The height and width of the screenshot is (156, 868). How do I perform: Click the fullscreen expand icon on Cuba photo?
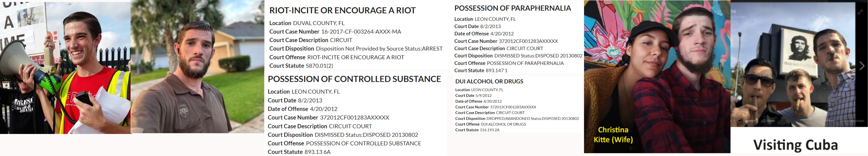click(x=860, y=11)
